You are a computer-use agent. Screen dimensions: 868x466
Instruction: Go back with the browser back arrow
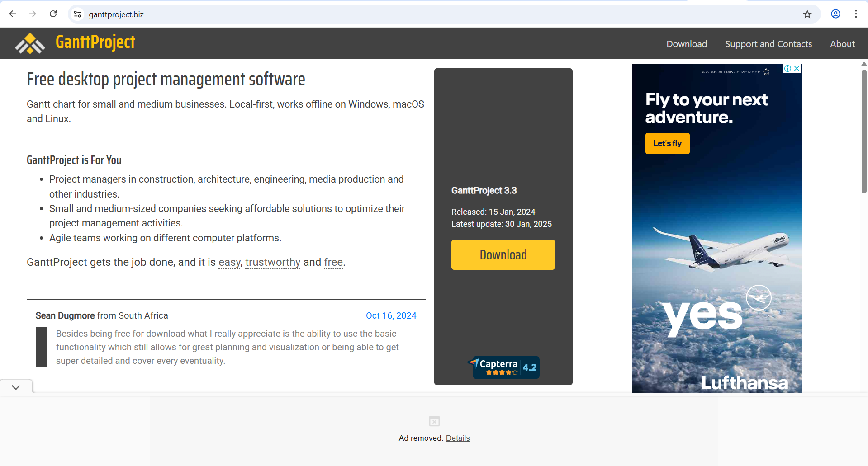pyautogui.click(x=13, y=14)
